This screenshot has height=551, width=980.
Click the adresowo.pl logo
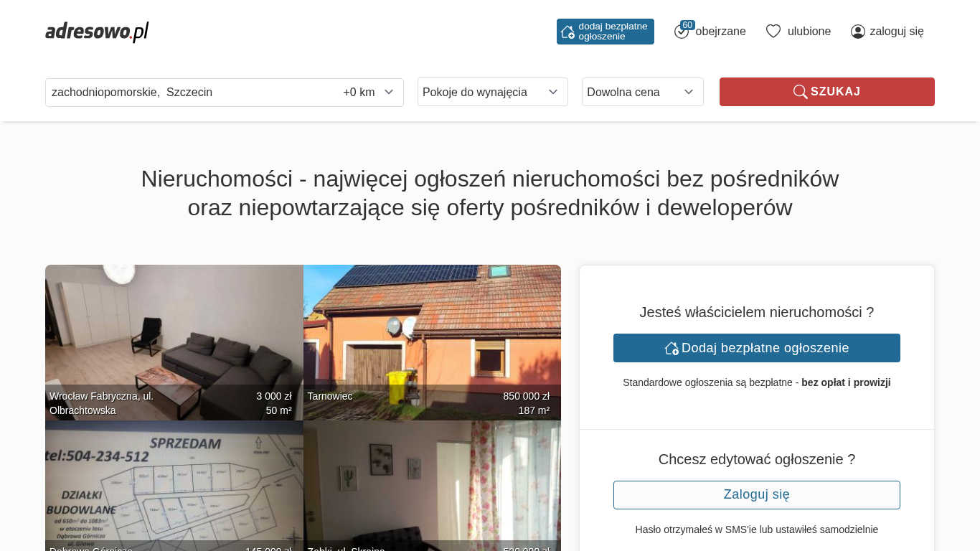click(x=97, y=32)
